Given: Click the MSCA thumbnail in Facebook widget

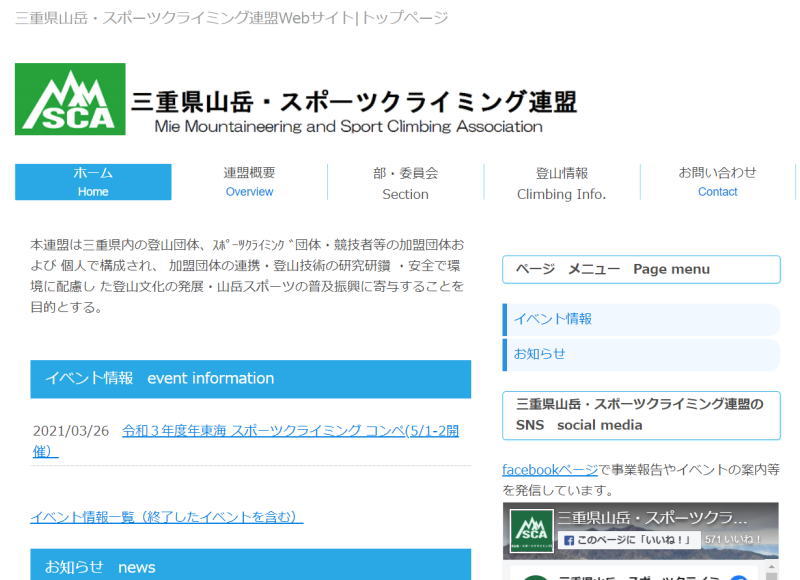Looking at the screenshot, I should point(531,531).
